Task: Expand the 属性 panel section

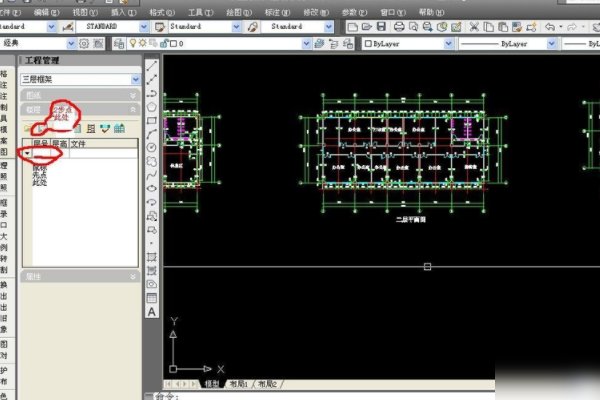Action: [133, 275]
